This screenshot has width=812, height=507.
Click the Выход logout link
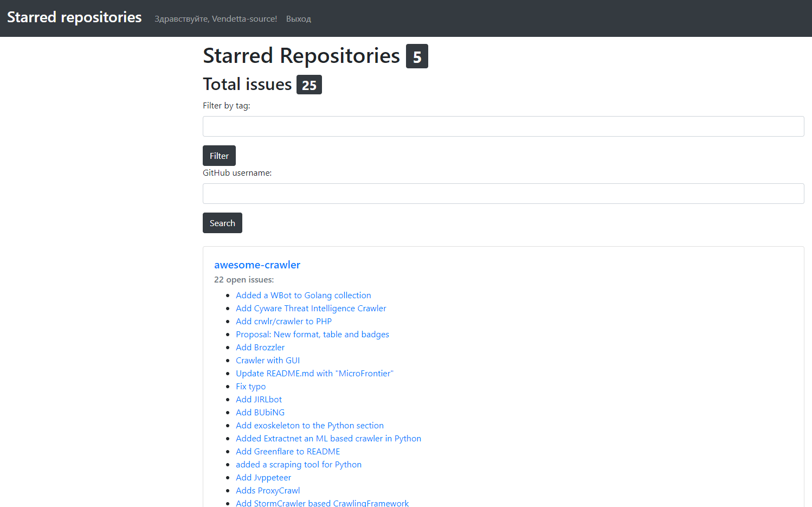click(x=299, y=19)
